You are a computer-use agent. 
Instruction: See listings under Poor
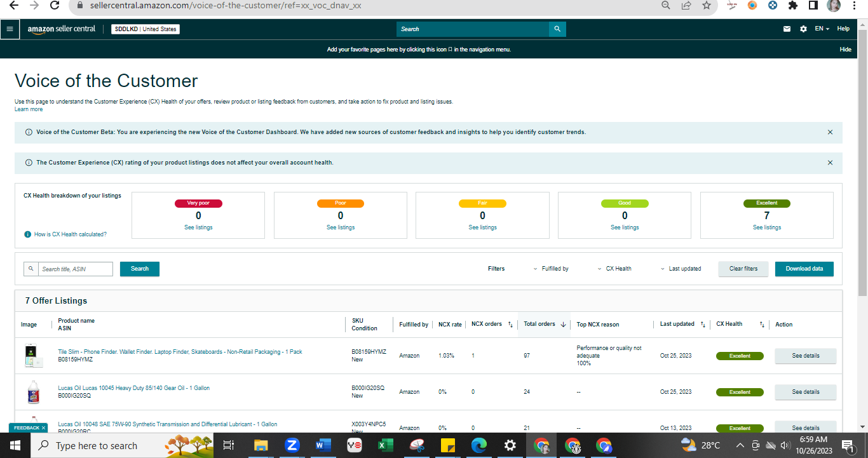tap(341, 227)
